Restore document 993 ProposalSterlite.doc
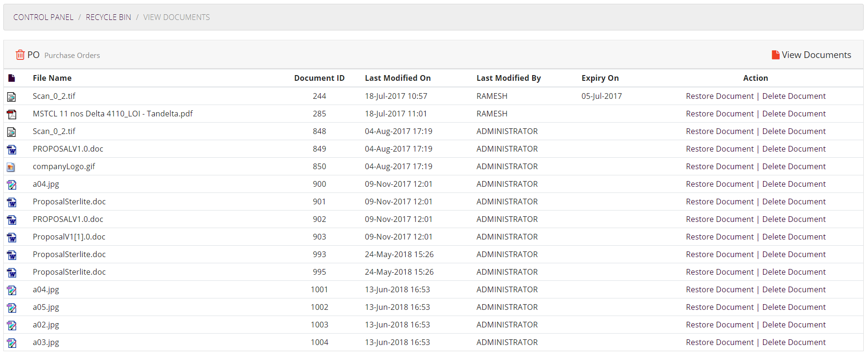Screen dimensions: 868x355 720,254
